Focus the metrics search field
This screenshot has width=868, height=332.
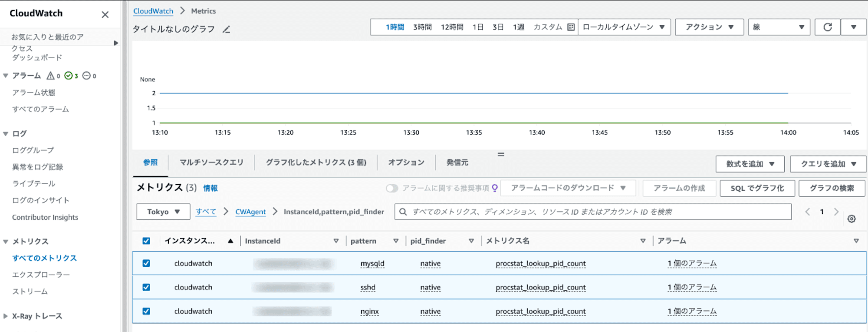point(593,212)
